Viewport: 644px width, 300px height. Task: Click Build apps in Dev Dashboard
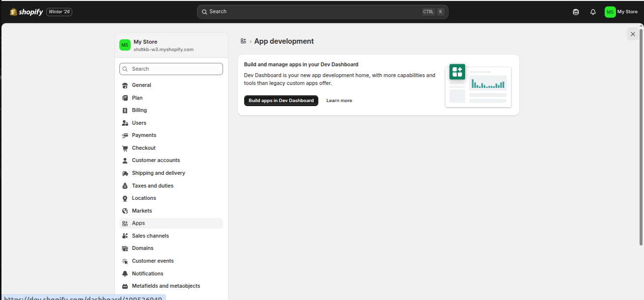[x=281, y=100]
